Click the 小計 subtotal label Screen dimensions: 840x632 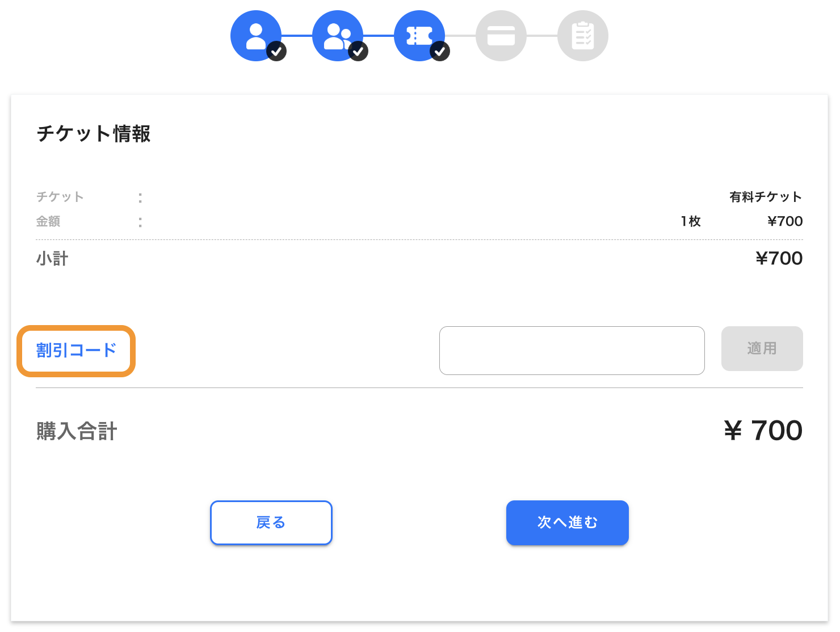coord(52,259)
